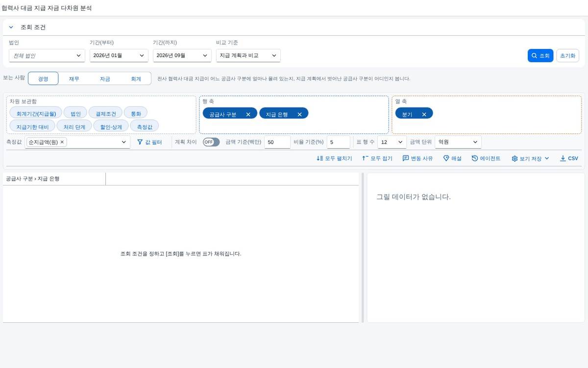The image size is (588, 368).
Task: Click the 그릴 데이터가 없습니다 message
Action: pyautogui.click(x=413, y=197)
